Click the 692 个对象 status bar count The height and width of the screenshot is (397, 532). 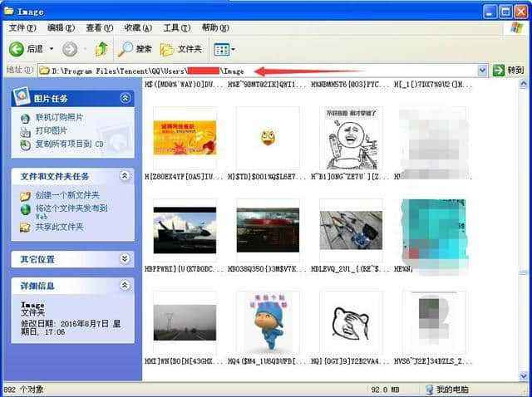(23, 390)
